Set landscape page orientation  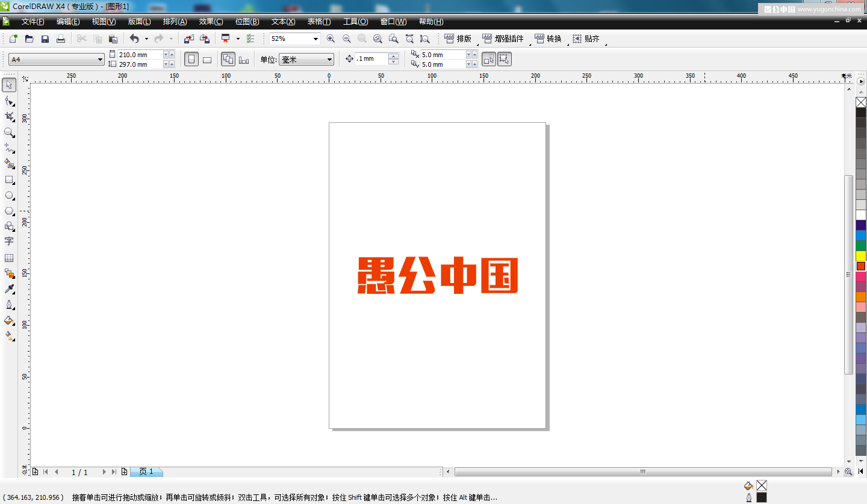point(207,59)
